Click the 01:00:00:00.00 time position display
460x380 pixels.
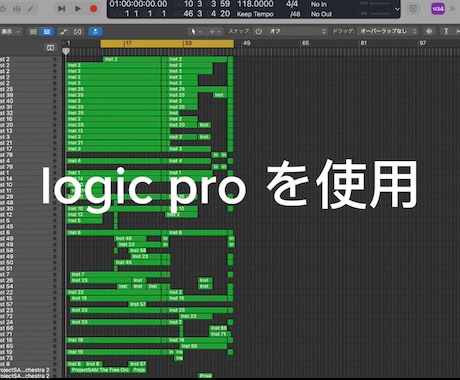click(138, 4)
